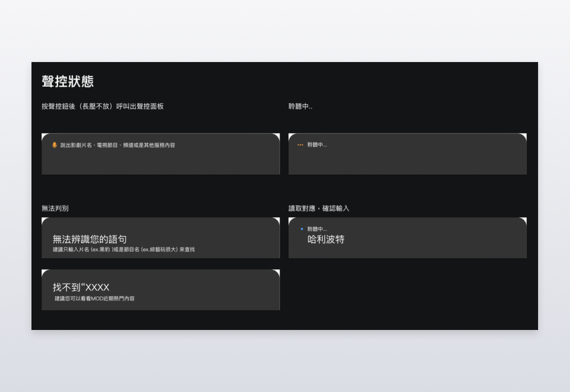Click the suggestion text 建議只輸入片名
The image size is (570, 392).
124,249
